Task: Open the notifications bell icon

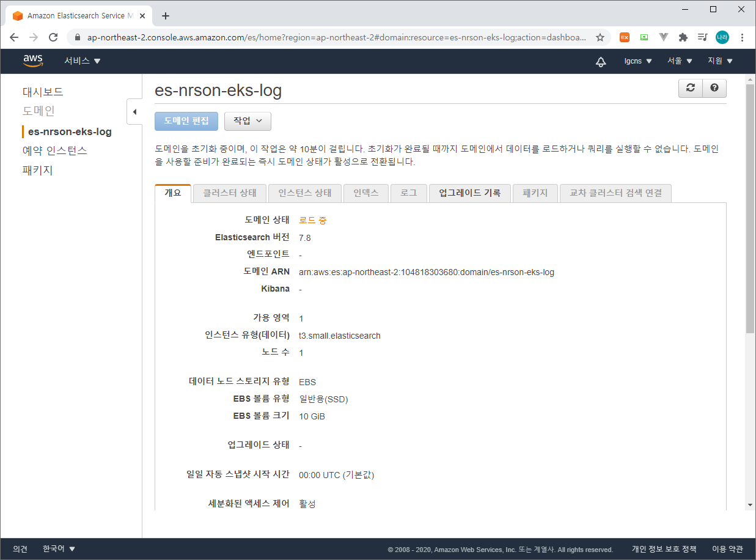Action: coord(601,61)
